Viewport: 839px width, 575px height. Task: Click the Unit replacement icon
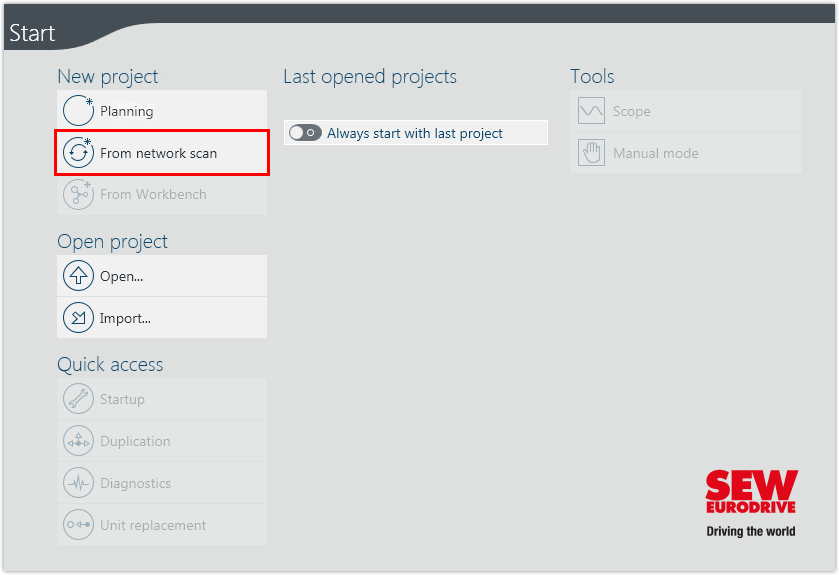click(x=78, y=525)
